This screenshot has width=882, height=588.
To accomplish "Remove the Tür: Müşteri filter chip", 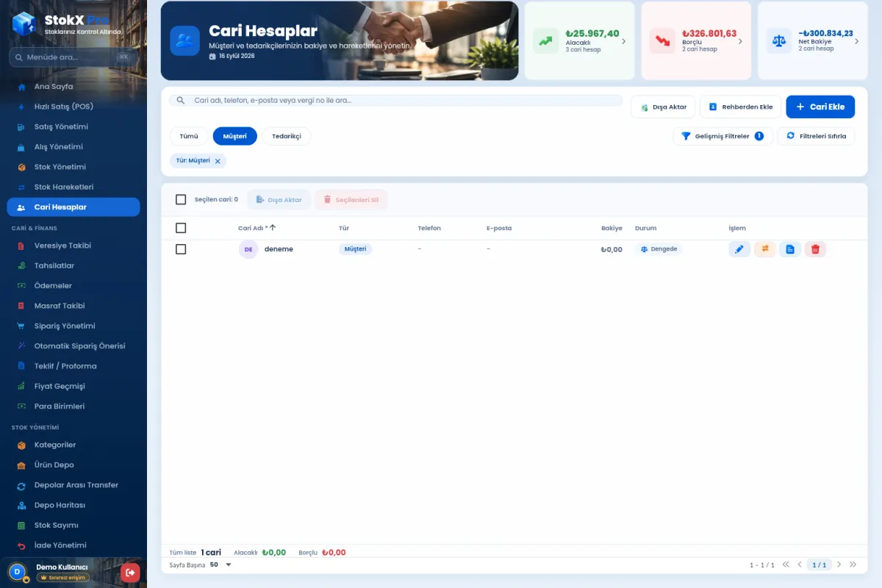I will (218, 161).
